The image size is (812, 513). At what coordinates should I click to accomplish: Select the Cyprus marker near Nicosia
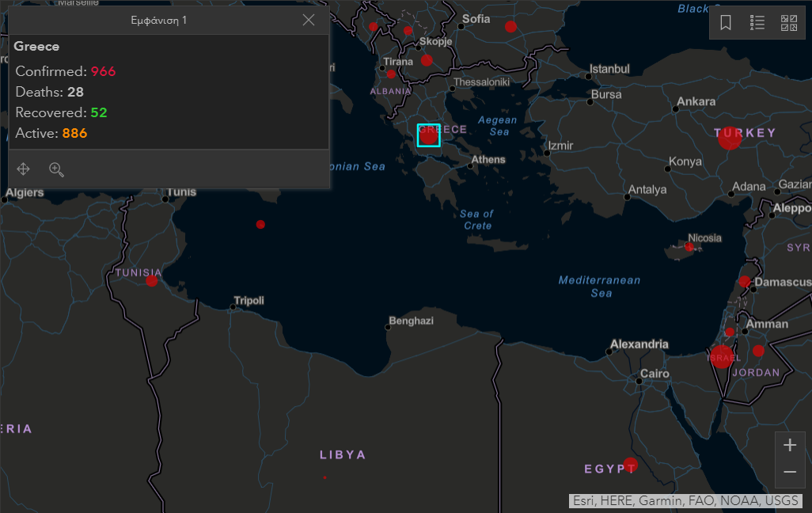(689, 247)
